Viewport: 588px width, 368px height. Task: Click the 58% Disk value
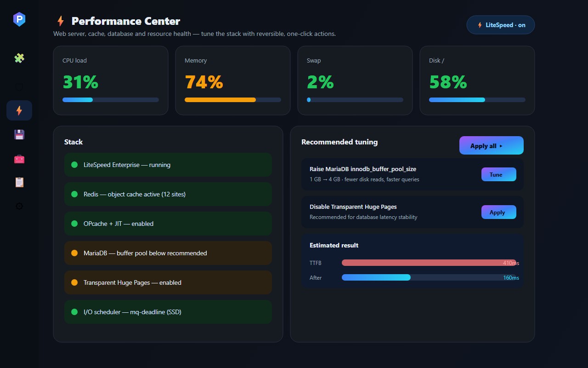(x=448, y=82)
